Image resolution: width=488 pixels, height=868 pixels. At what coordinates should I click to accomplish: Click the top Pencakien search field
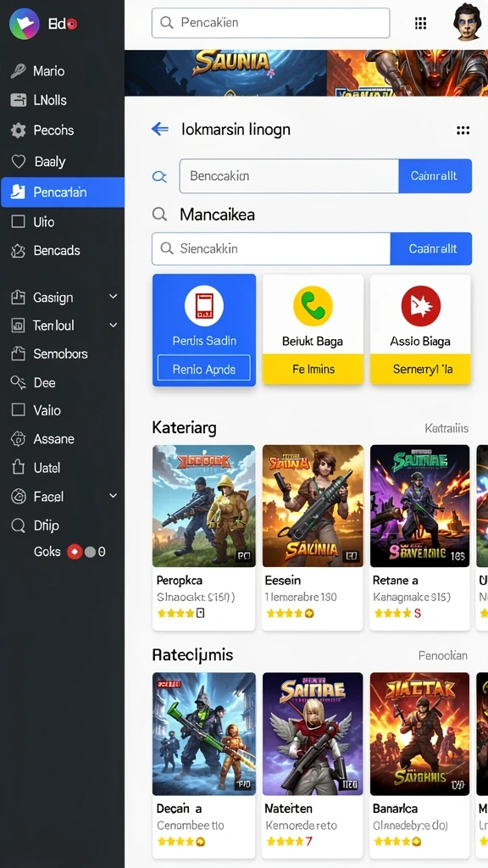pyautogui.click(x=270, y=23)
